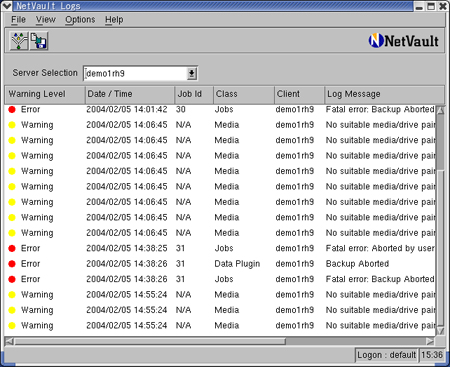Click the horizontal scrollbar thumb
This screenshot has width=450, height=367.
point(150,341)
